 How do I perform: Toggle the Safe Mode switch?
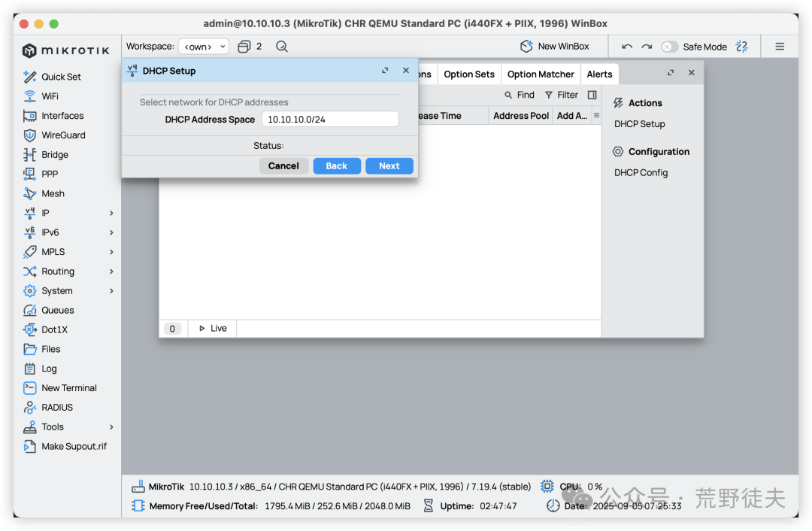tap(670, 47)
